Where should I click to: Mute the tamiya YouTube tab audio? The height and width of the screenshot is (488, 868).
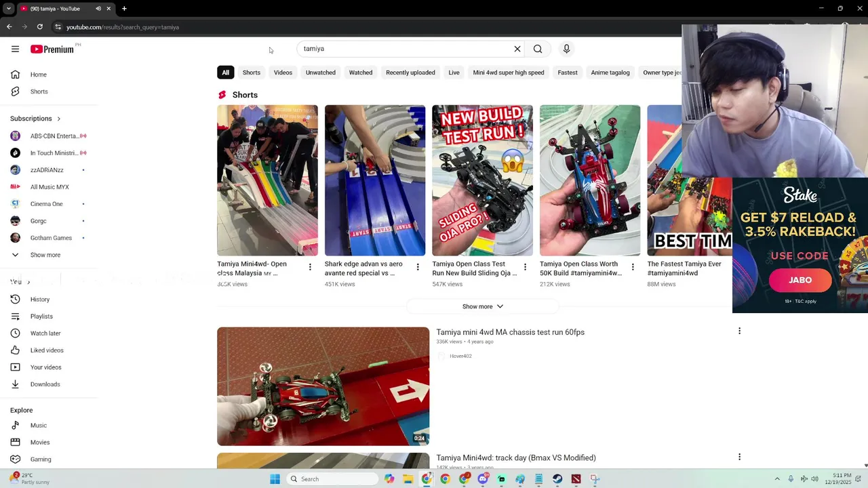(x=98, y=9)
